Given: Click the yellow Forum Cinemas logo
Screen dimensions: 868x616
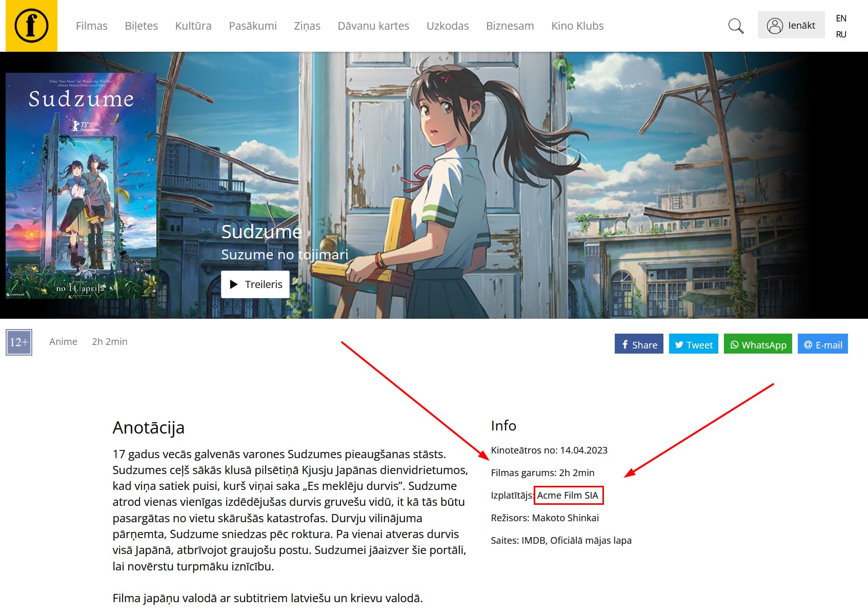Looking at the screenshot, I should (31, 26).
